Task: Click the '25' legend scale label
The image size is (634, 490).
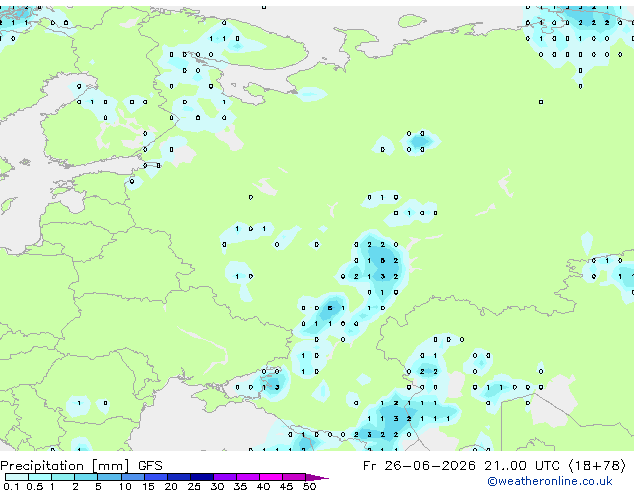Action: pyautogui.click(x=194, y=486)
